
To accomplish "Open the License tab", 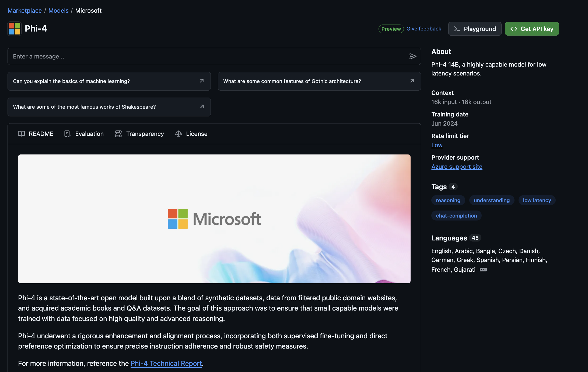I will [191, 134].
